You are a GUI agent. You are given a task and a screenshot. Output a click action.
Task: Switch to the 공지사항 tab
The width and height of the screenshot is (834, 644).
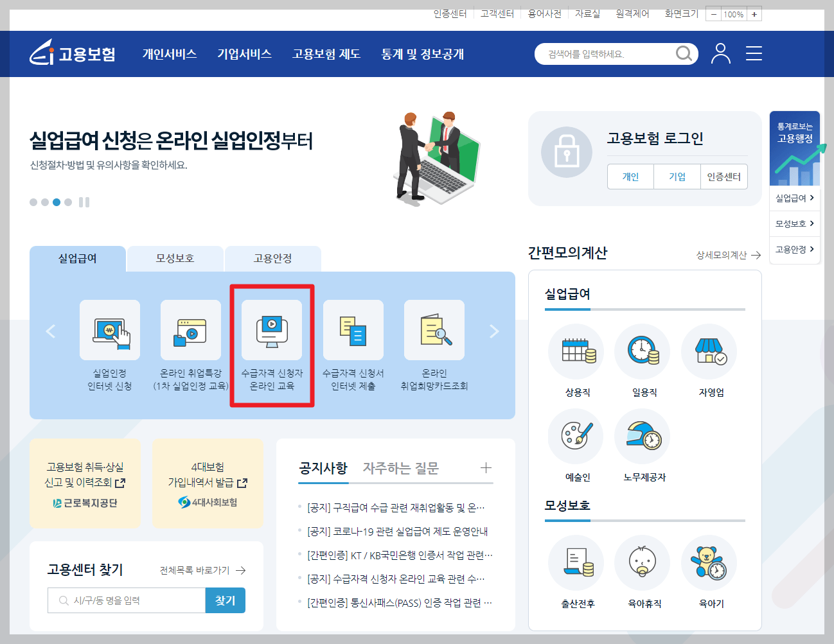coord(323,468)
